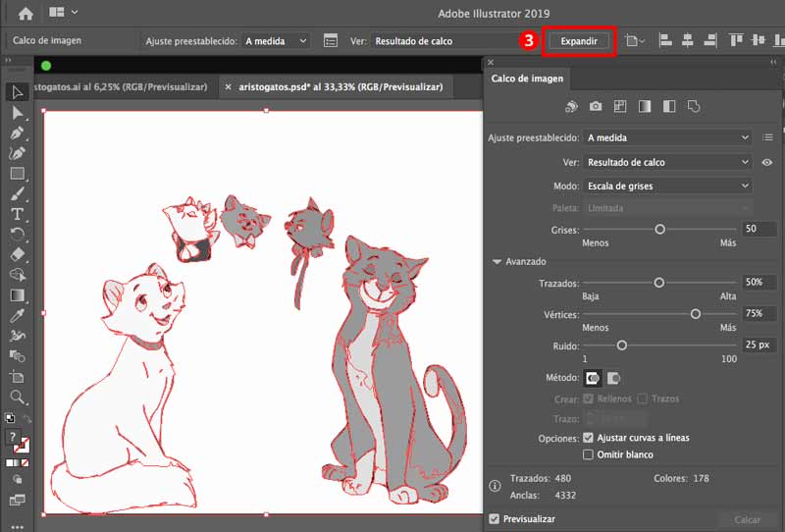Select the Eraser tool
Screen dimensions: 785x532
[17, 254]
